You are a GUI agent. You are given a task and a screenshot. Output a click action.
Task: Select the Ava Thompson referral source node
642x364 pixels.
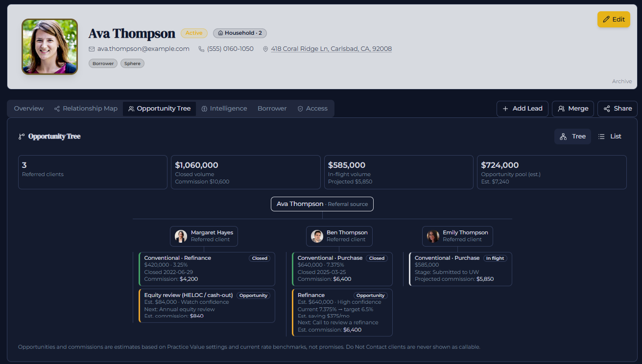coord(322,204)
